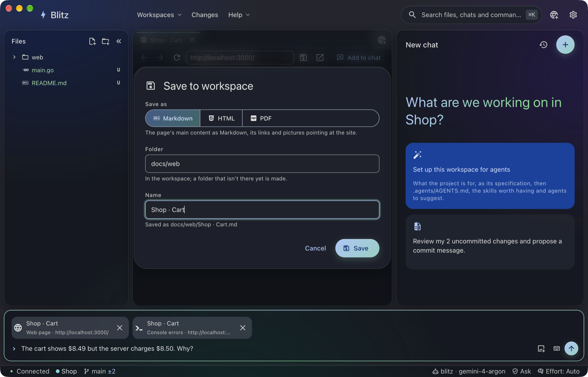This screenshot has width=588, height=377.
Task: Click the new folder icon in Files panel
Action: tap(105, 41)
